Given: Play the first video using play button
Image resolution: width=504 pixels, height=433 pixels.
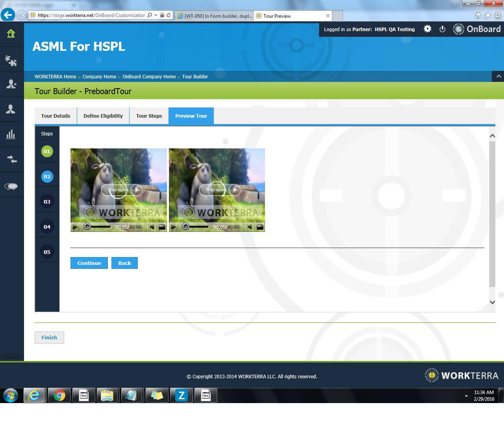Looking at the screenshot, I should coord(75,227).
